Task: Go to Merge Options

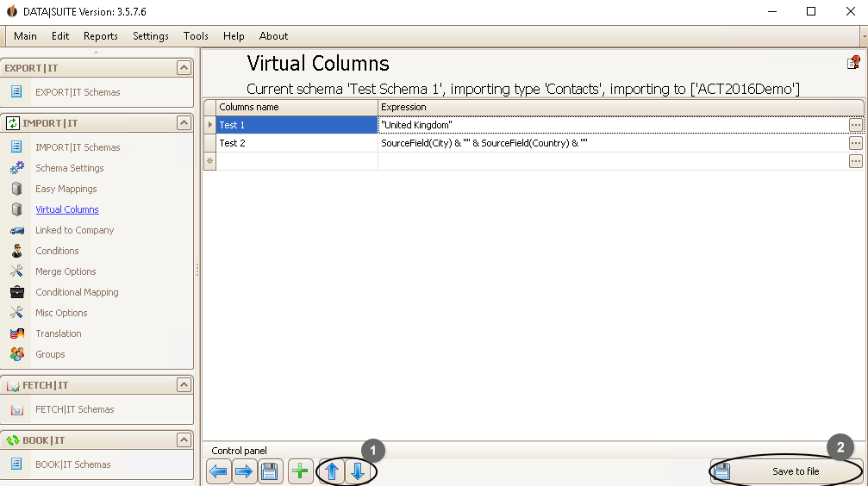Action: (66, 271)
